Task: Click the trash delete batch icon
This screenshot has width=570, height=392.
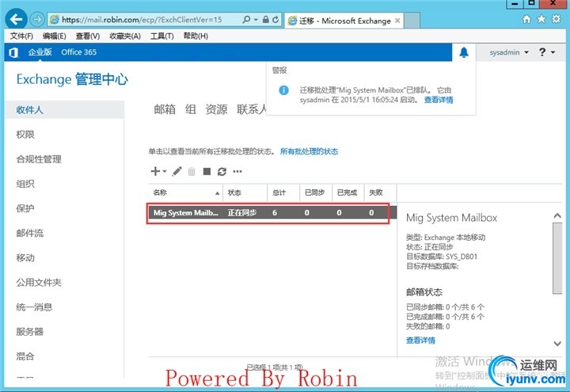Action: 192,171
